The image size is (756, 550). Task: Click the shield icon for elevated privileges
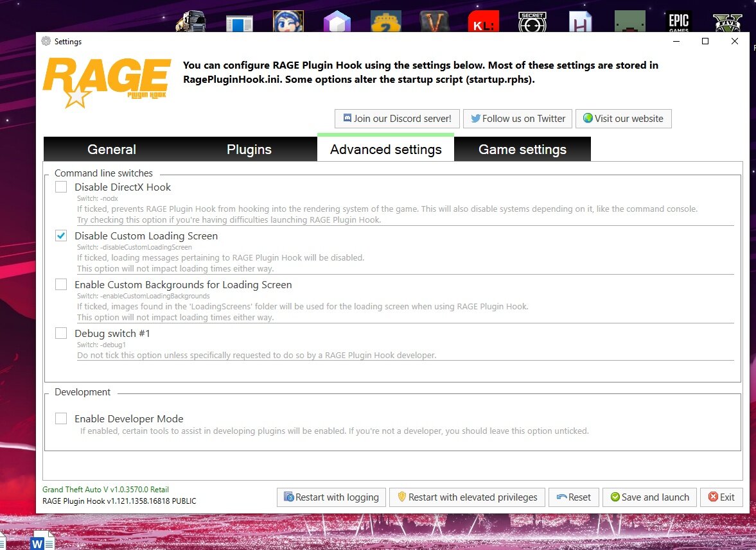tap(401, 497)
